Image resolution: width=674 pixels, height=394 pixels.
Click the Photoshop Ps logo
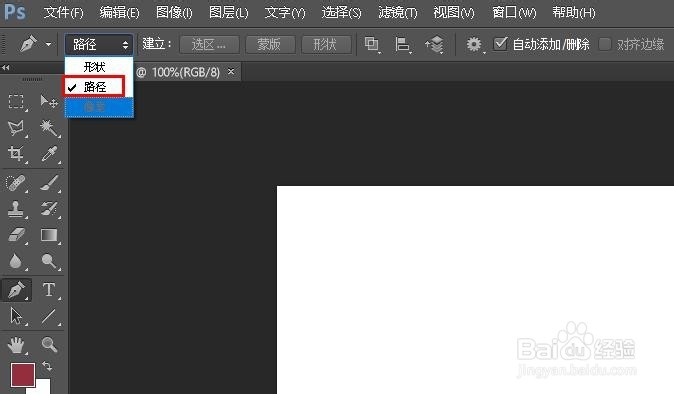coord(15,12)
